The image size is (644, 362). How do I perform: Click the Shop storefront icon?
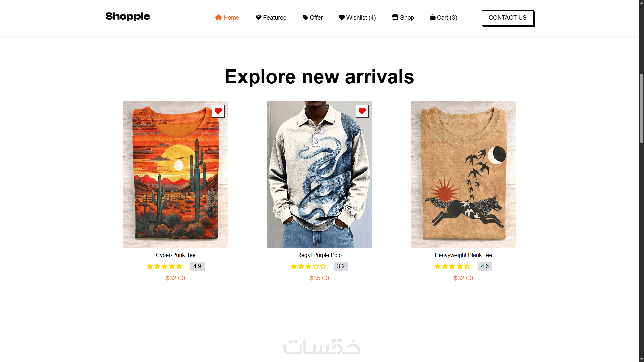pos(395,18)
